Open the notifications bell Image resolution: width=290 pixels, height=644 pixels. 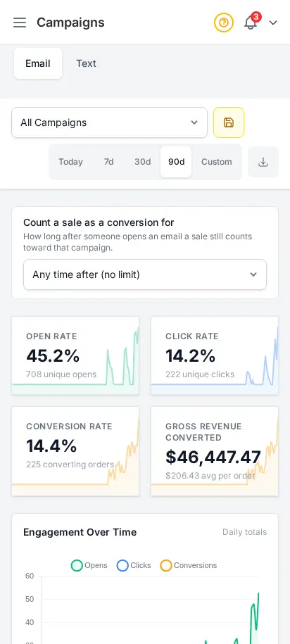pos(251,23)
